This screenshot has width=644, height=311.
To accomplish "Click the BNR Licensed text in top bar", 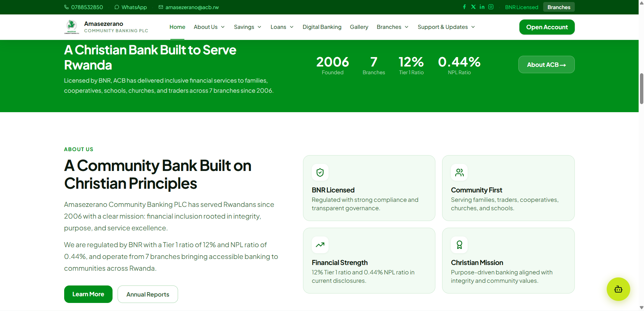I will point(522,7).
